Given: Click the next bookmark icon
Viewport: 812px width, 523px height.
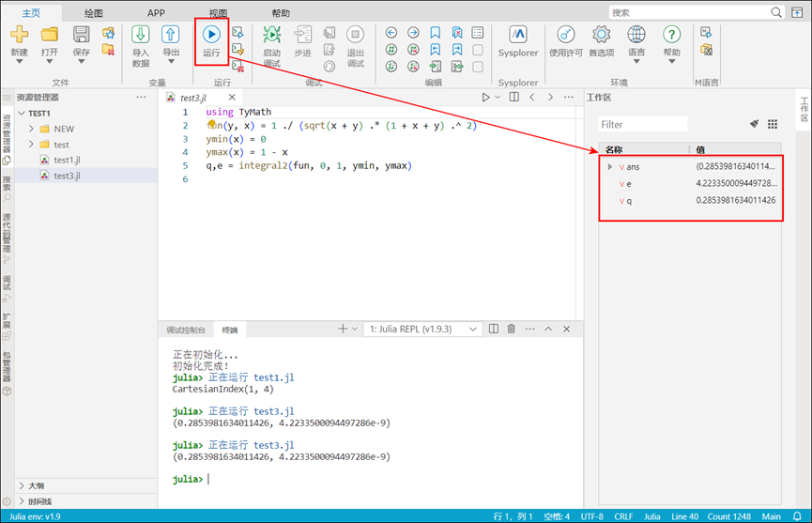Looking at the screenshot, I should (457, 50).
